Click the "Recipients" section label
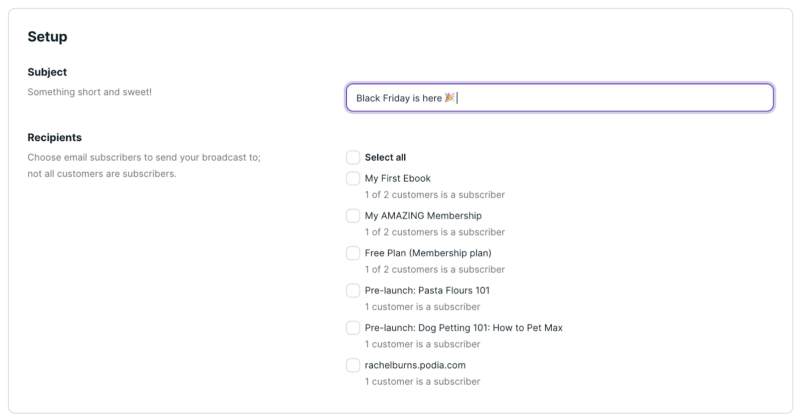This screenshot has height=418, width=800. (x=54, y=137)
